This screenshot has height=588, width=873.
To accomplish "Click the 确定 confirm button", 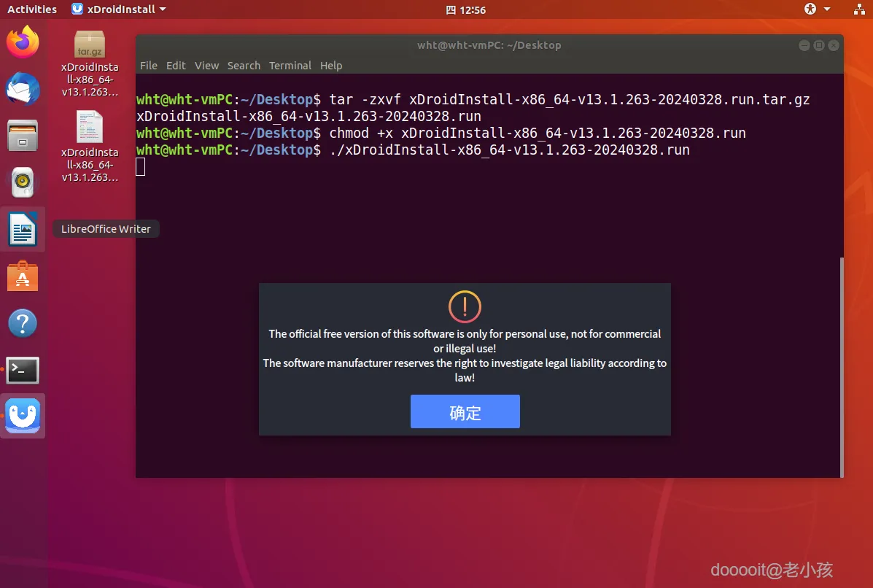I will click(x=465, y=411).
